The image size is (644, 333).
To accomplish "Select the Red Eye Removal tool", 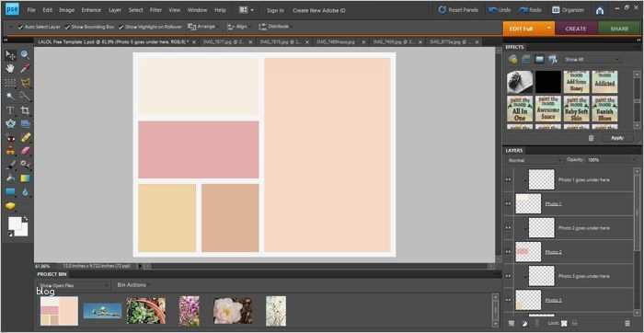I will coord(10,138).
